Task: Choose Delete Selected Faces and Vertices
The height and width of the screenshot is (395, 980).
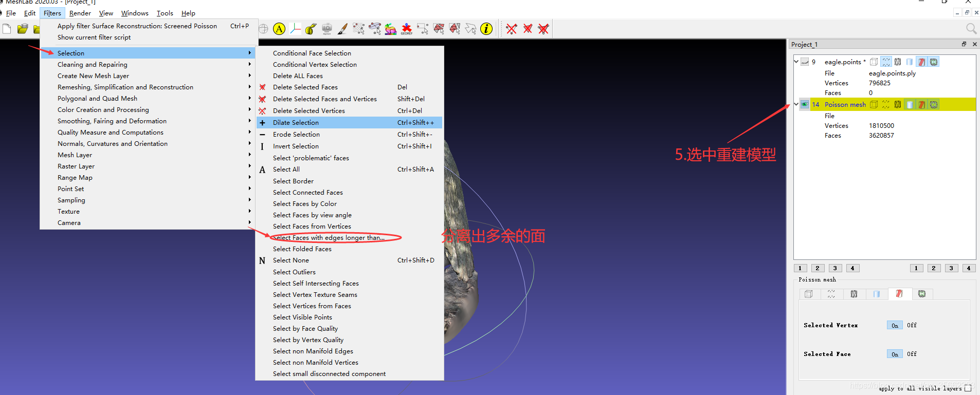Action: (x=350, y=99)
